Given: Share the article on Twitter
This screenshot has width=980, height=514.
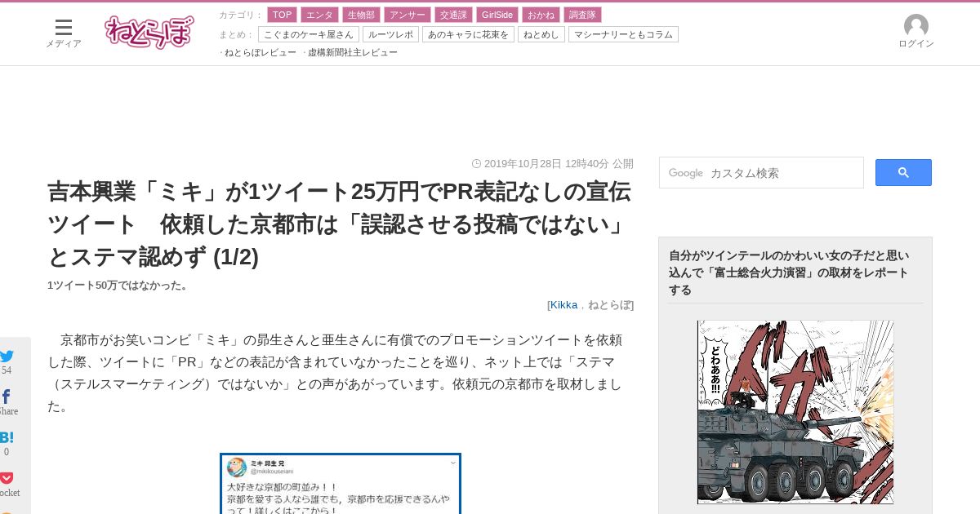Looking at the screenshot, I should click(7, 356).
